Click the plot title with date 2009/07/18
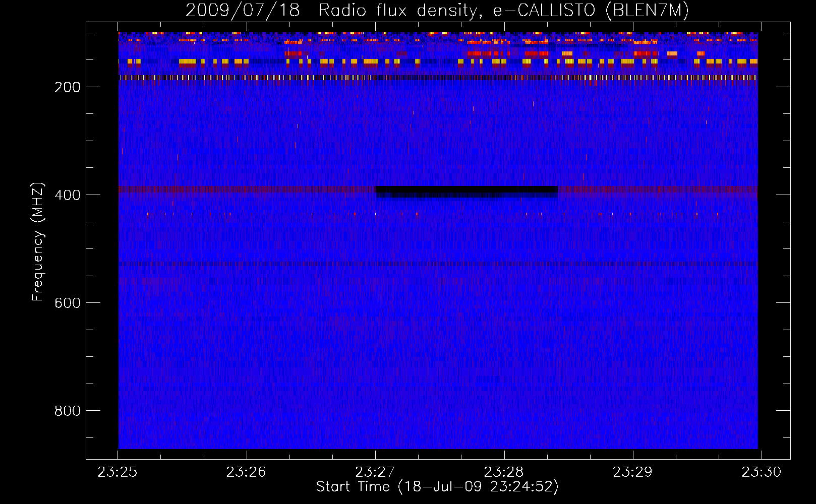 point(437,10)
